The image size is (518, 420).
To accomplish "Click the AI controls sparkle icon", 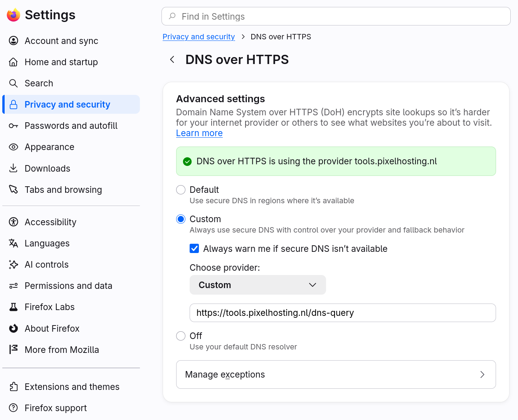I will 13,264.
